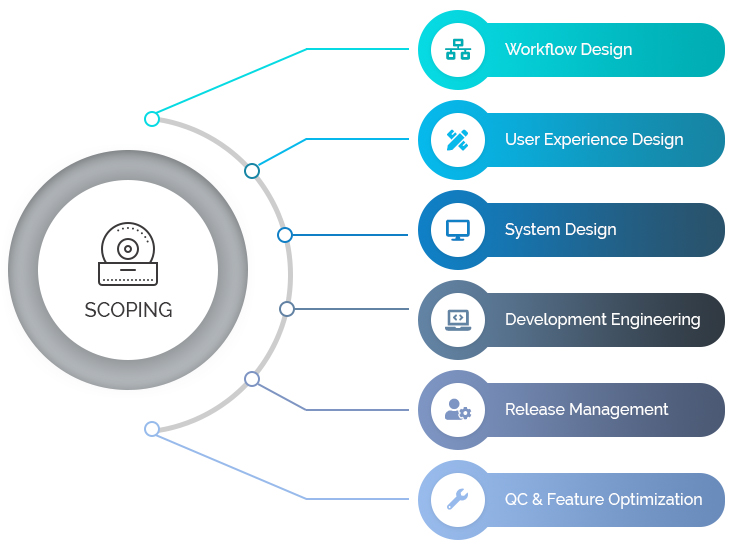The width and height of the screenshot is (743, 551).
Task: Click the System Design monitor icon
Action: point(458,230)
